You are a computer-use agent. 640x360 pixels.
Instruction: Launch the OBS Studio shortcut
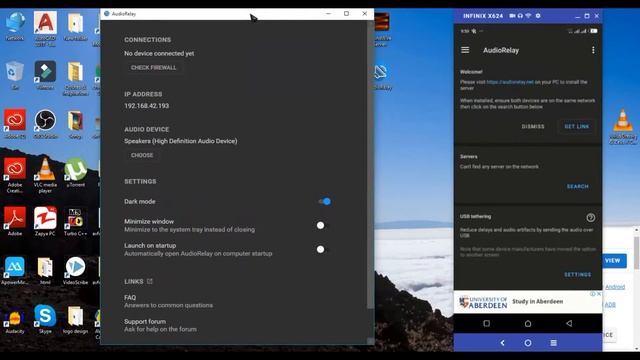[45, 124]
